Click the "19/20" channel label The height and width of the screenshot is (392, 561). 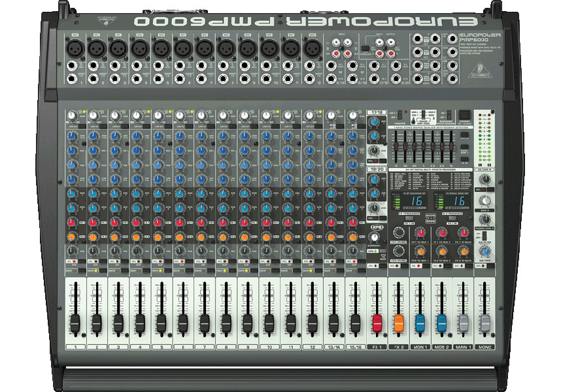(x=377, y=169)
